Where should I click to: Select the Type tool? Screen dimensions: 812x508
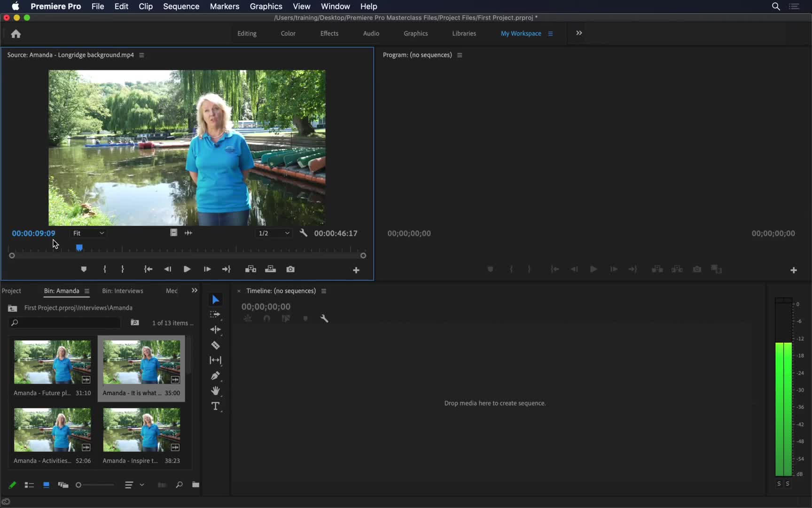215,406
